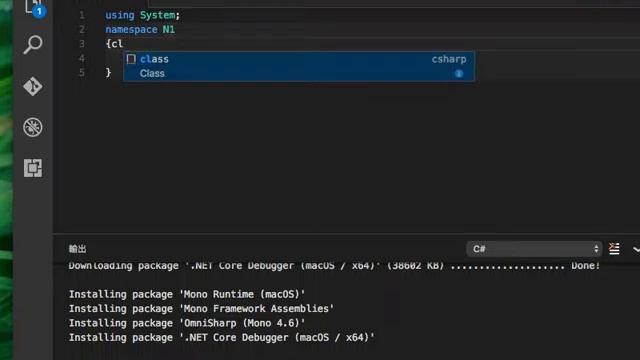
Task: Show more info for the 'Class' suggestion
Action: tap(459, 73)
